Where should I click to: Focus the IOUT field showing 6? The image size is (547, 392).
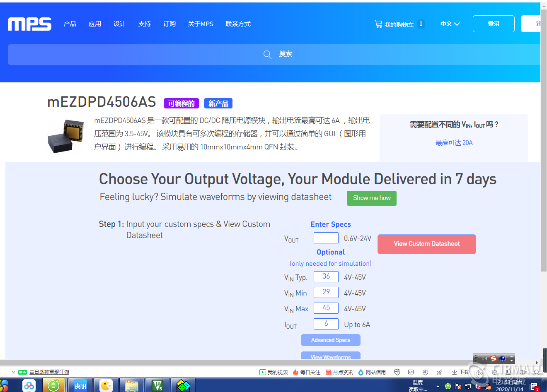click(326, 324)
